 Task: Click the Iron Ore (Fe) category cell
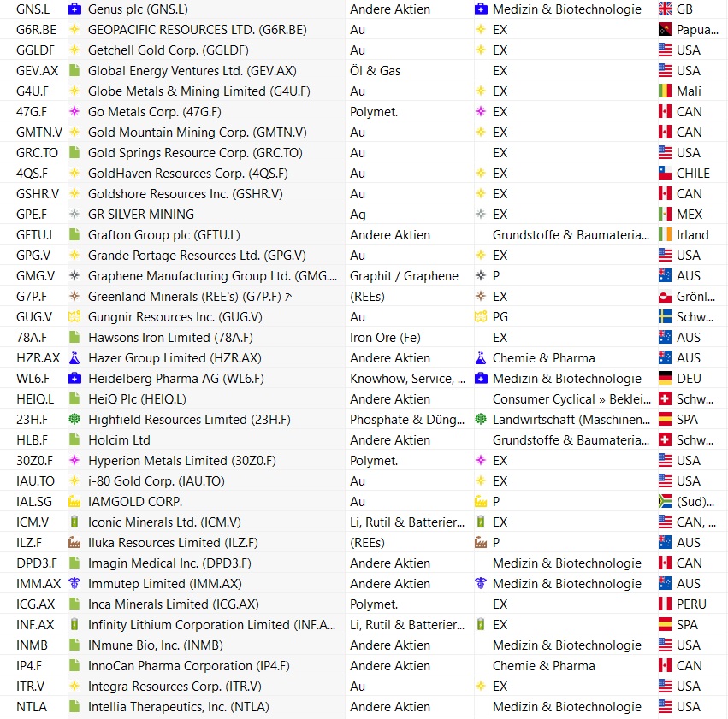(385, 337)
